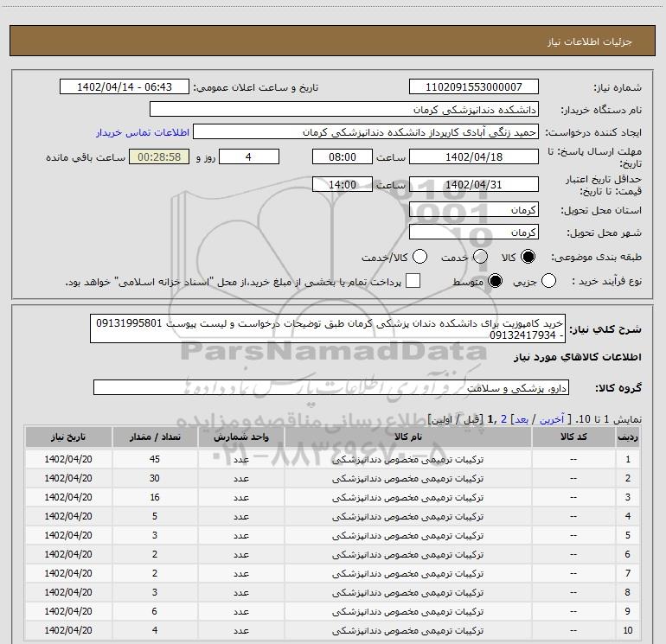Click the delivery province field استان
The image size is (666, 644).
tap(474, 209)
